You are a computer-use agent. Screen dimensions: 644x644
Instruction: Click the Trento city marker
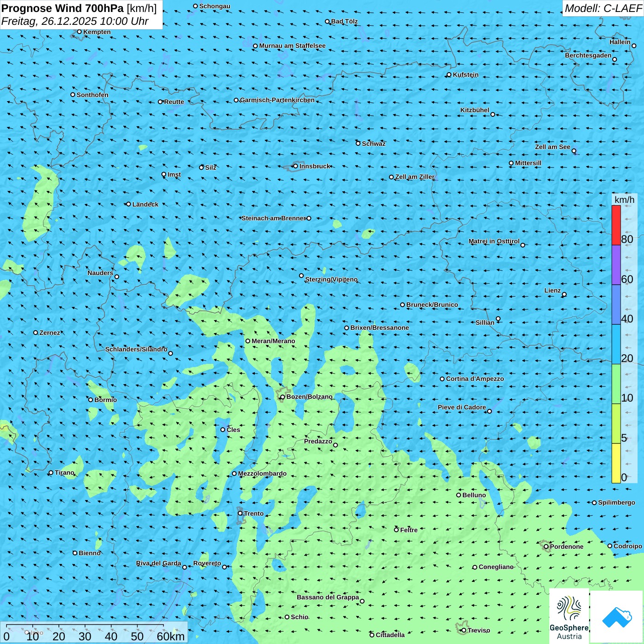(x=240, y=513)
